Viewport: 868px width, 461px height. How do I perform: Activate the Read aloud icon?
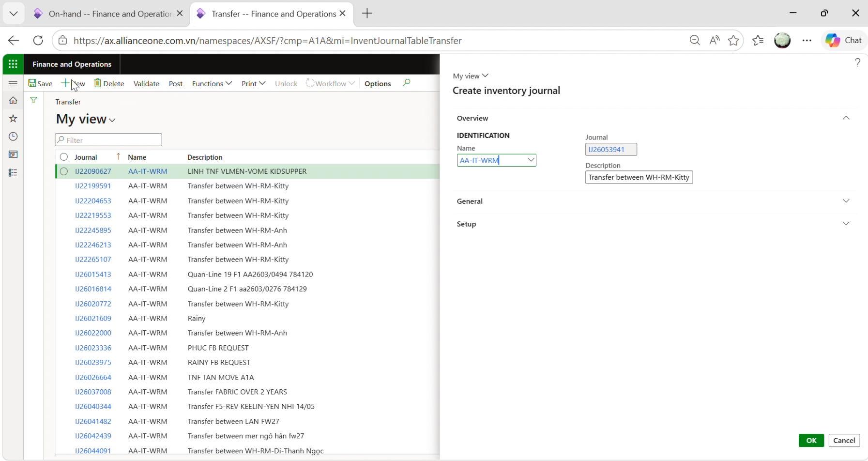715,41
